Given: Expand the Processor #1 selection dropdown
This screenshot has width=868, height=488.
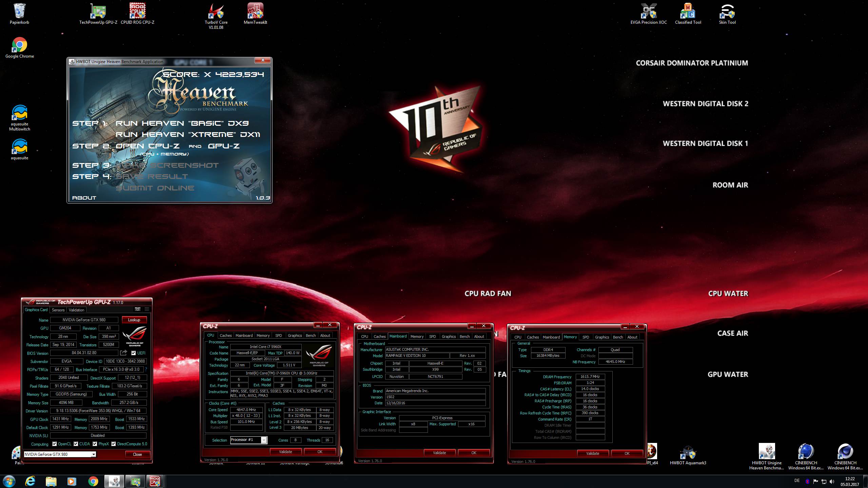Looking at the screenshot, I should pos(263,440).
